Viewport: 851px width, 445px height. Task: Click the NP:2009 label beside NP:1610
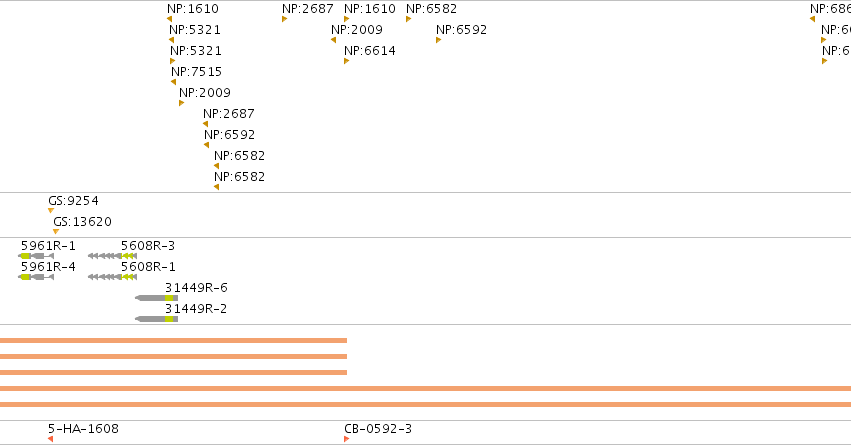[x=357, y=30]
